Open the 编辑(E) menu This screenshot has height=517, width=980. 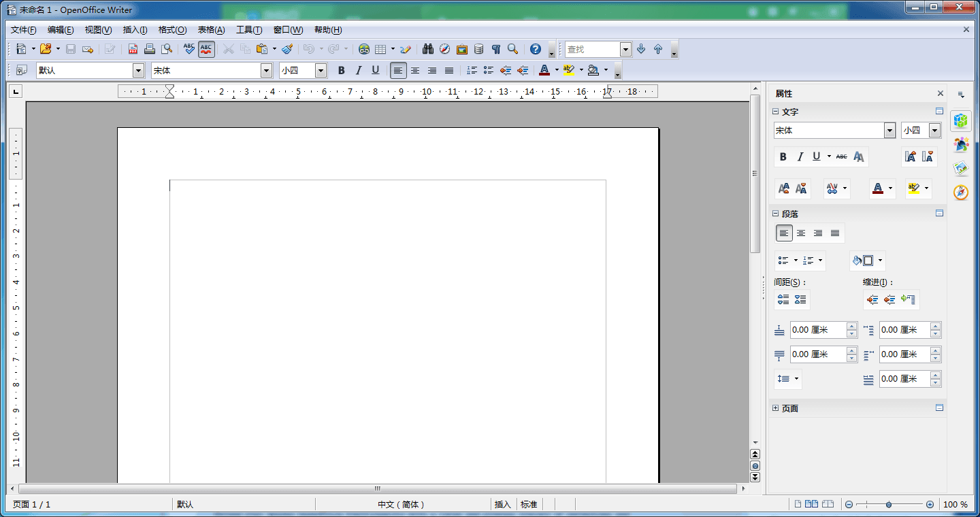tap(61, 30)
